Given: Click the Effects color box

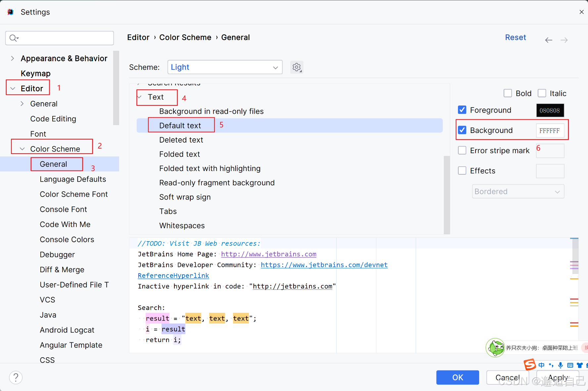Looking at the screenshot, I should click(550, 171).
